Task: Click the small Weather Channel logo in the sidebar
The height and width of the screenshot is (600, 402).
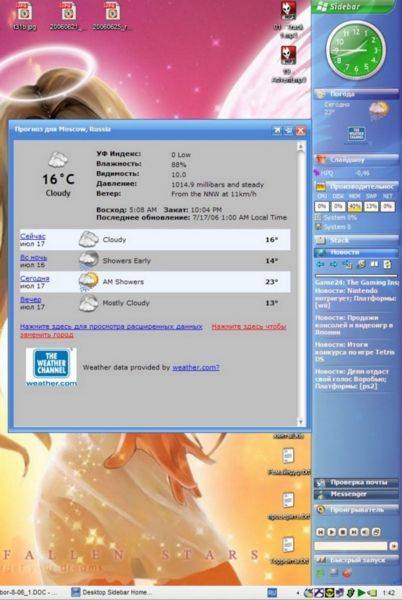Action: click(356, 134)
